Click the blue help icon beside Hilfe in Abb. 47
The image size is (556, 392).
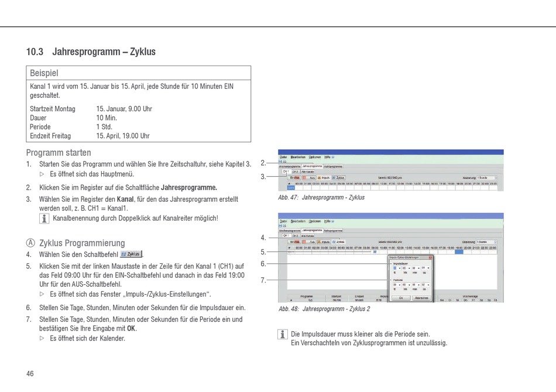click(333, 157)
